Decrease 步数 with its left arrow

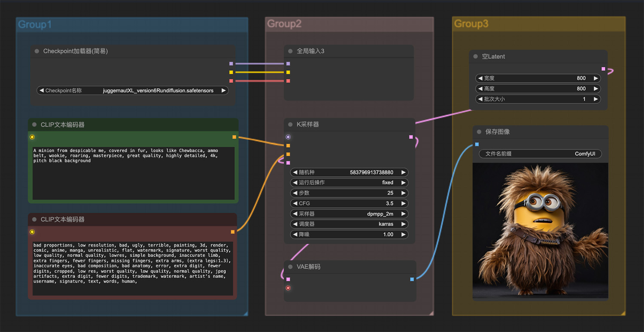pos(295,193)
